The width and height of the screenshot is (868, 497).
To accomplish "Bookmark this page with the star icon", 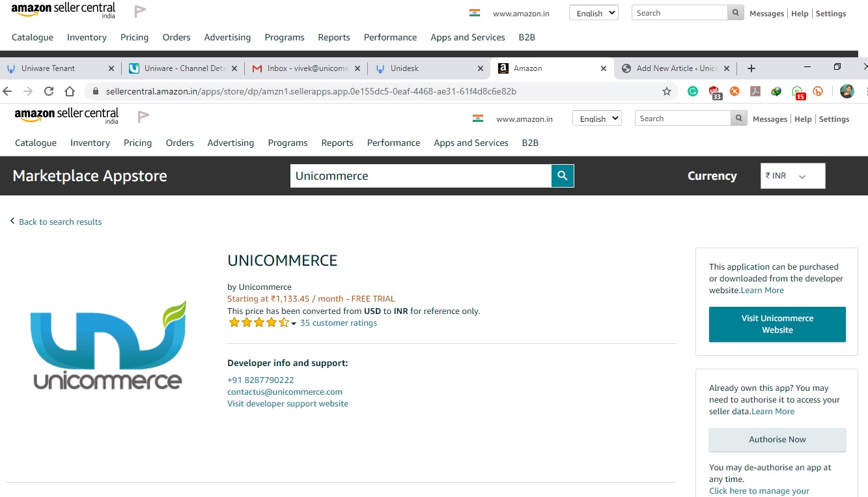I will [x=667, y=91].
